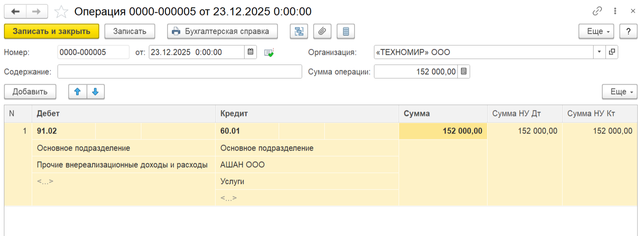Open the debit/credit postings structure icon

(x=299, y=31)
